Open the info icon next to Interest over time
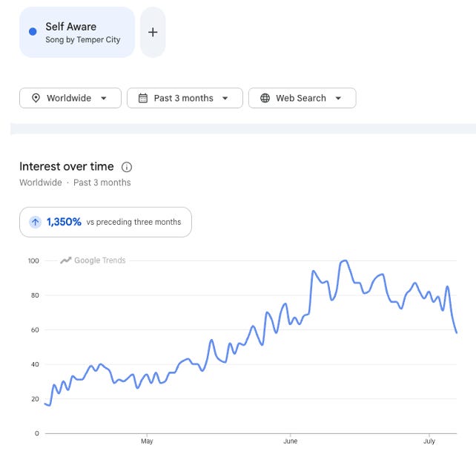 [127, 167]
